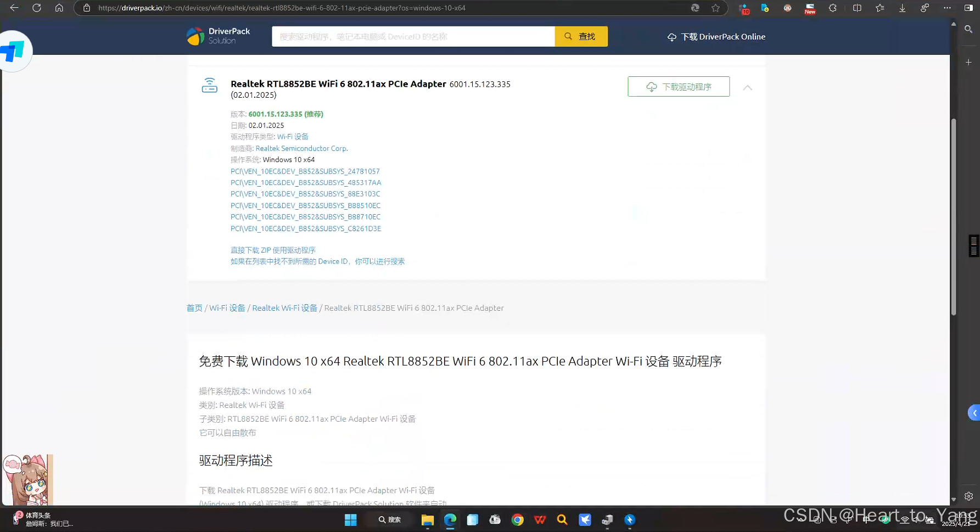Image resolution: width=980 pixels, height=532 pixels.
Task: Open the extension icon with red 10 badge
Action: click(x=743, y=8)
